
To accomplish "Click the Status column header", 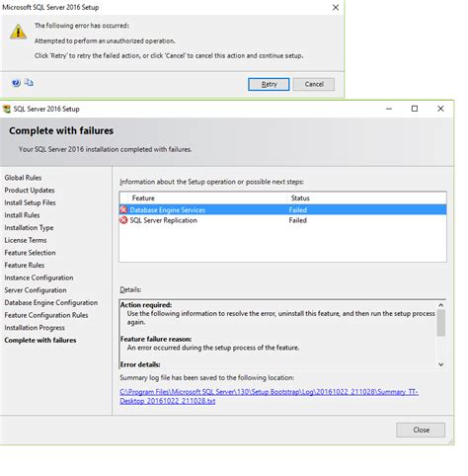I will (366, 198).
